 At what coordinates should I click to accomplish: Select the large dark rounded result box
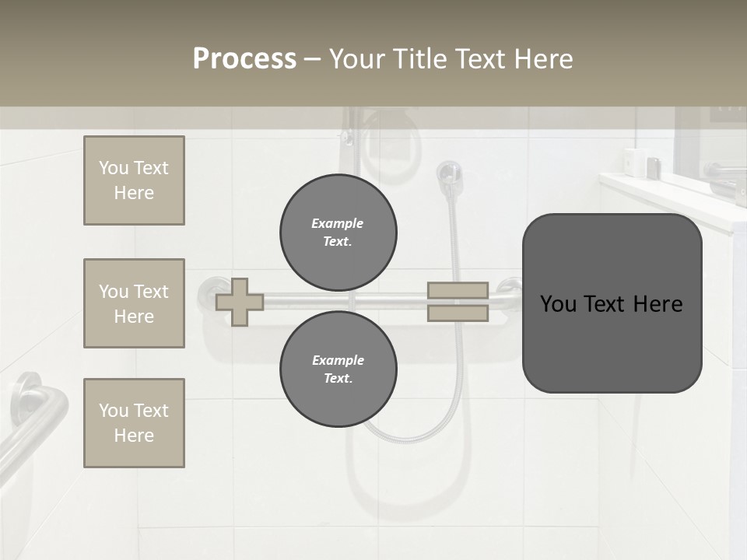pyautogui.click(x=612, y=303)
